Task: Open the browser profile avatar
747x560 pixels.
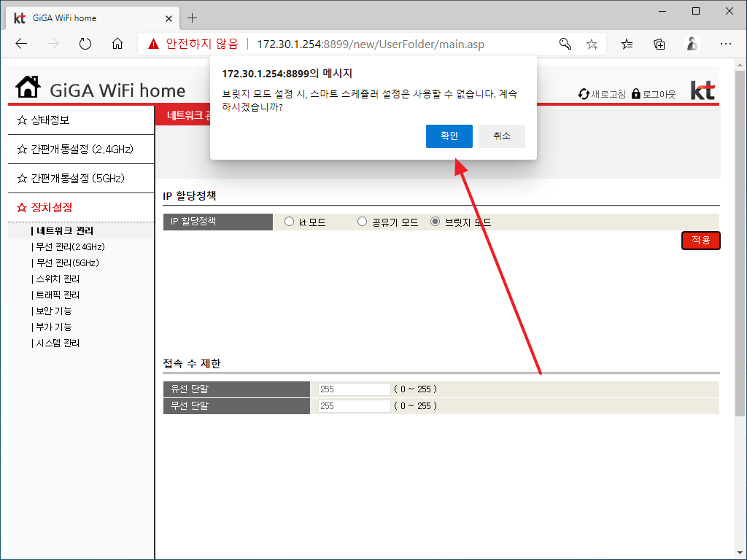Action: 692,44
